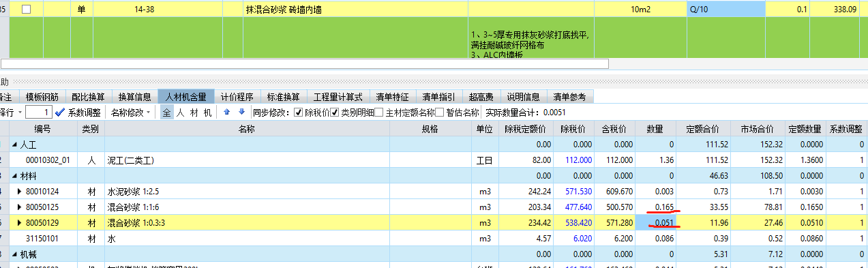Collapse the 材料 group
The height and width of the screenshot is (268, 868).
click(x=15, y=175)
